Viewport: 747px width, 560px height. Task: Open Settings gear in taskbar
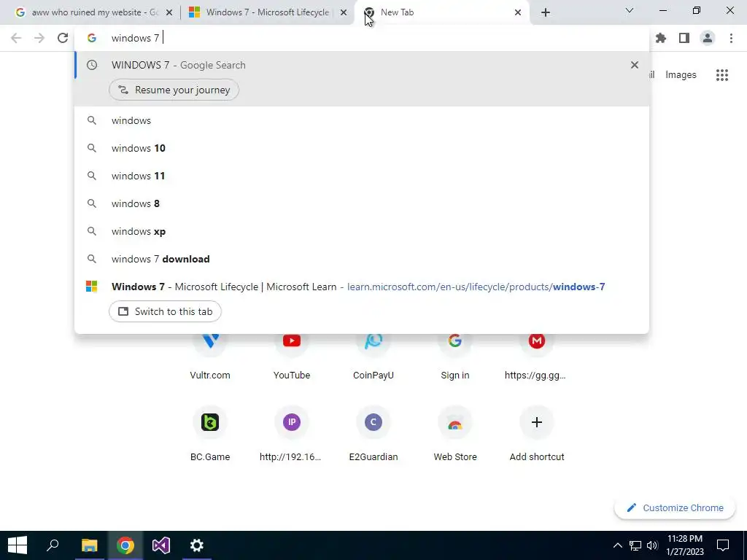197,545
